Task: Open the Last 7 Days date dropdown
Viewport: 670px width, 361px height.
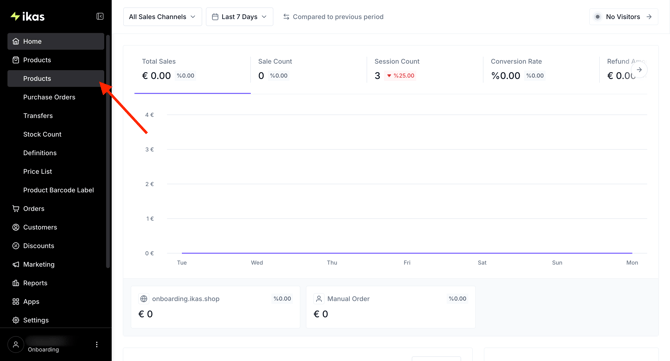Action: (239, 17)
